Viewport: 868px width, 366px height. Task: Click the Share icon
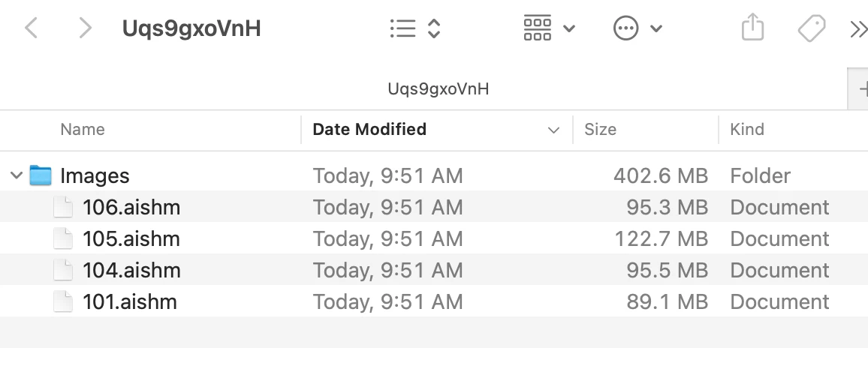pos(752,28)
